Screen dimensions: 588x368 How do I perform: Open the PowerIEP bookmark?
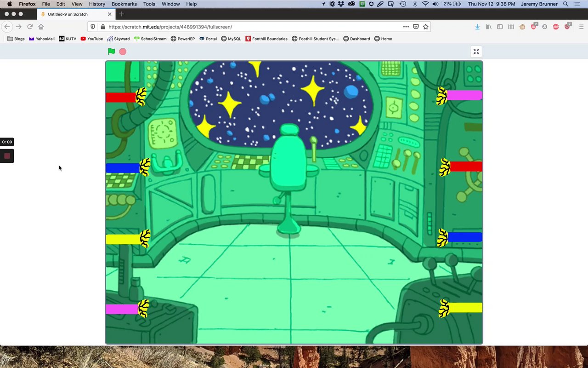(x=183, y=39)
